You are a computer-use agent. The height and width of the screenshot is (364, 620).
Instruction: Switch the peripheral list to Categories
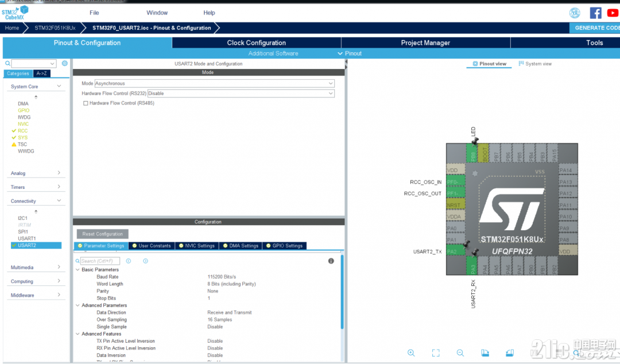(18, 73)
